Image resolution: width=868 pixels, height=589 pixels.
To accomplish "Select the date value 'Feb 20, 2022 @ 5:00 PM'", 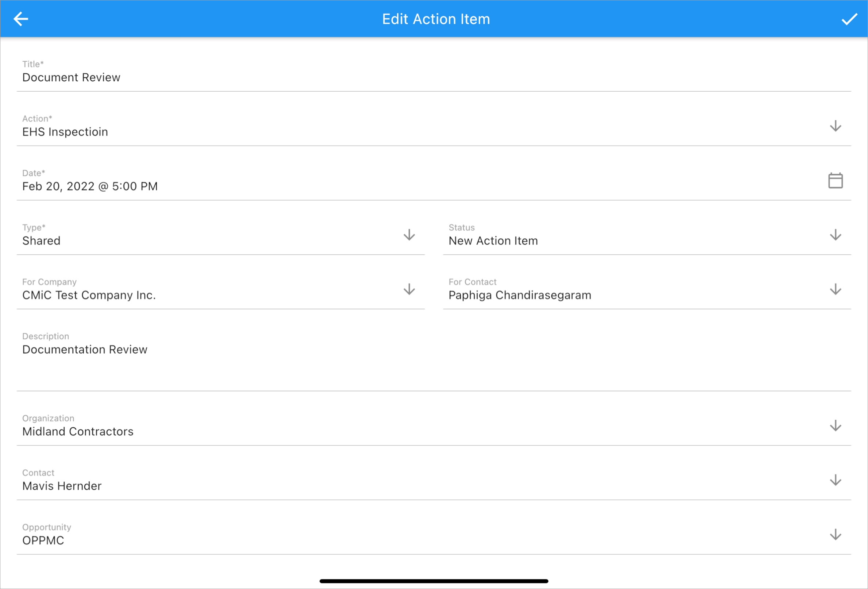I will tap(90, 186).
